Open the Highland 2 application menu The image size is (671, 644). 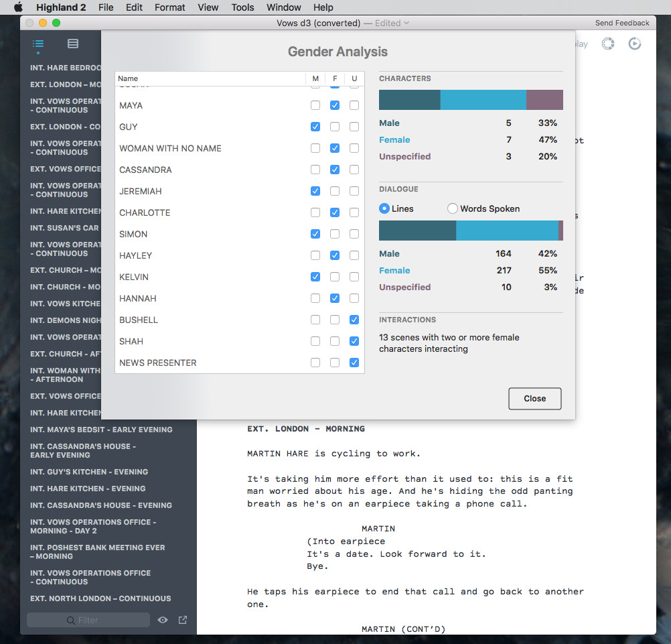tap(61, 7)
